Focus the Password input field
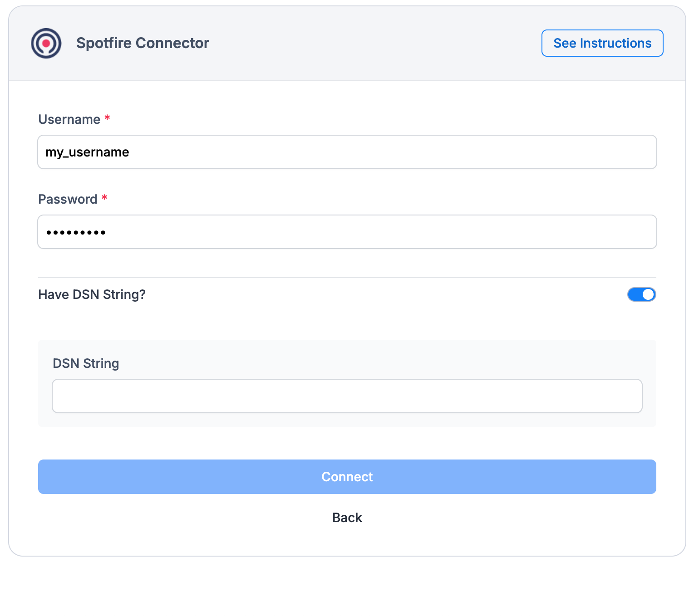The height and width of the screenshot is (616, 689). 347,232
